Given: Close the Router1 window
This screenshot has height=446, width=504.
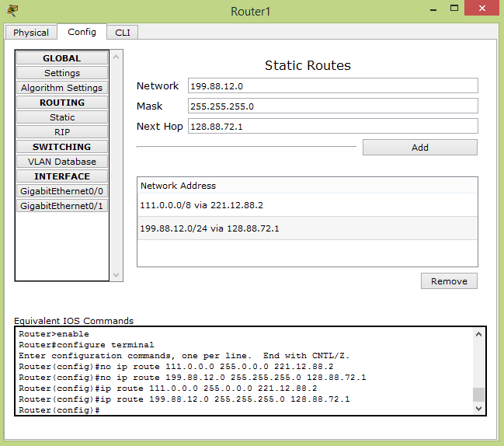Looking at the screenshot, I should pos(481,8).
